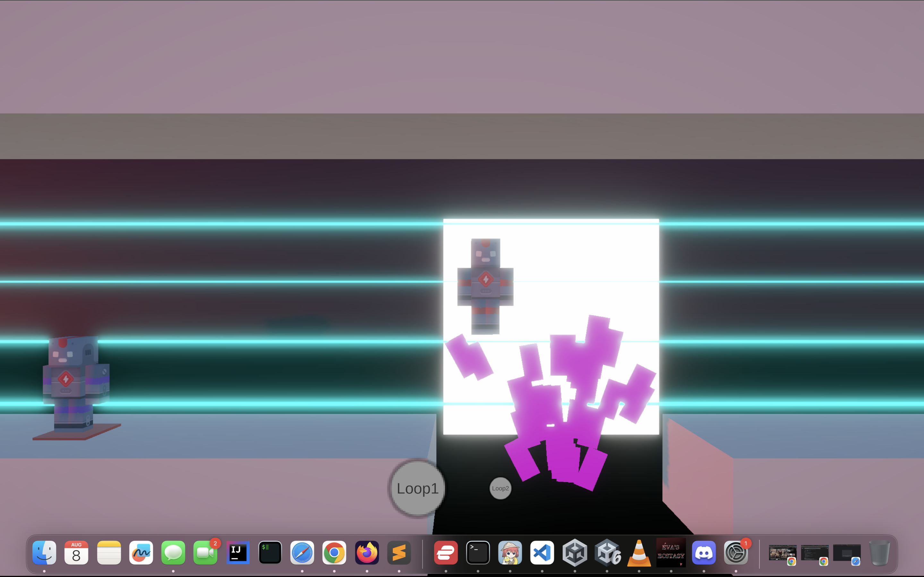This screenshot has width=924, height=577.
Task: Open System Settings with notification badge
Action: 736,553
